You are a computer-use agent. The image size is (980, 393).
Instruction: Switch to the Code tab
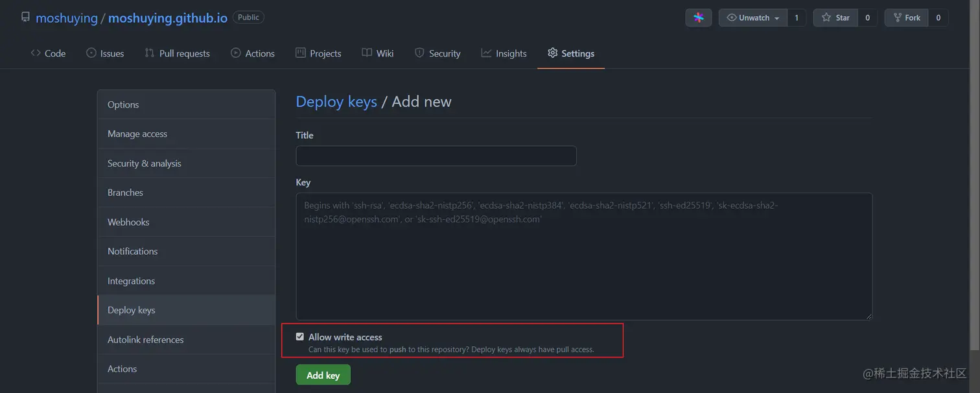pyautogui.click(x=48, y=53)
